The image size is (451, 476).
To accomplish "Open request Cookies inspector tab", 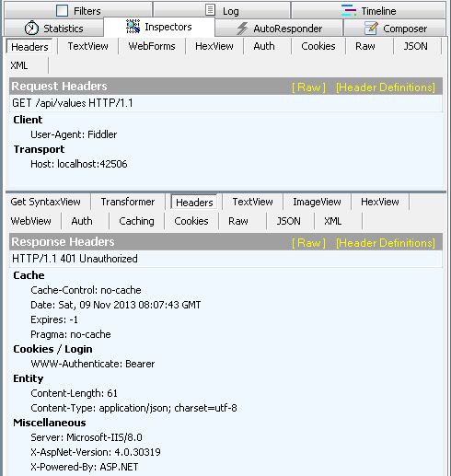I will click(318, 46).
